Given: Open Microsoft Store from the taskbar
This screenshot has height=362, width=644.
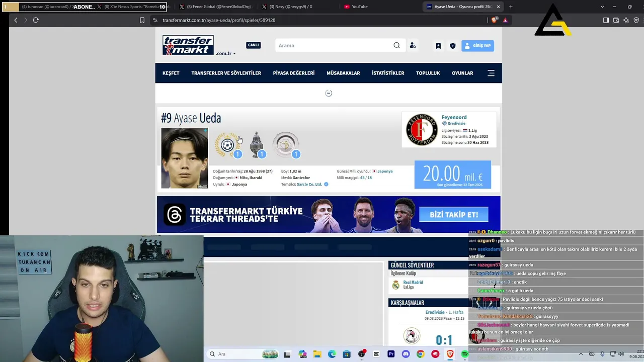Looking at the screenshot, I should [346, 354].
